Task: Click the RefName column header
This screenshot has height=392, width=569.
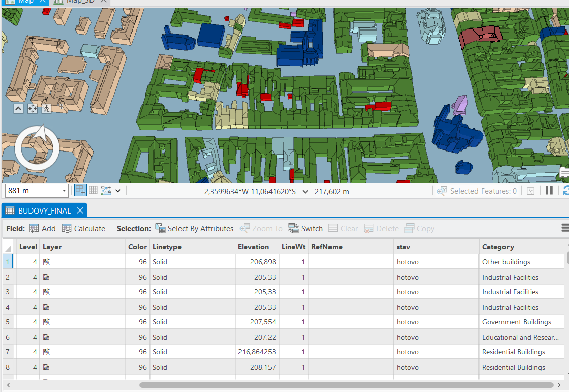Action: 351,247
